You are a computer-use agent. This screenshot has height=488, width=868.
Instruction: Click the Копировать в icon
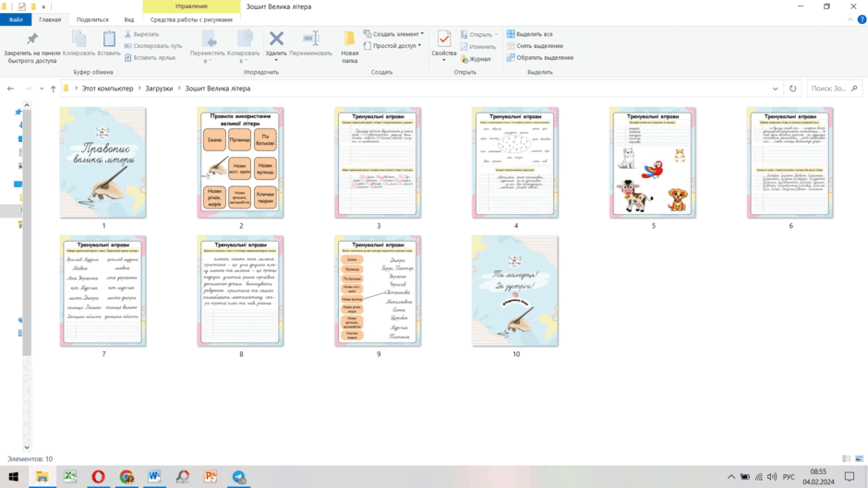coord(244,39)
